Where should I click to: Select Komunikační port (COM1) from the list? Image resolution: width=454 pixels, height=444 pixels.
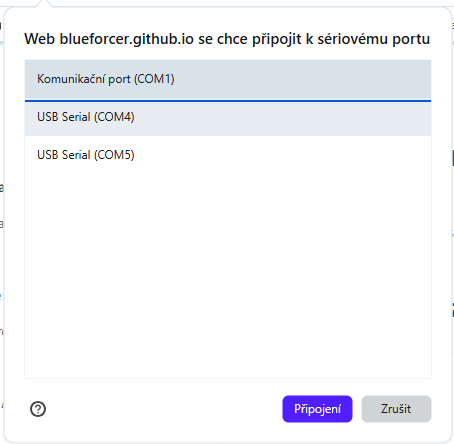click(228, 79)
